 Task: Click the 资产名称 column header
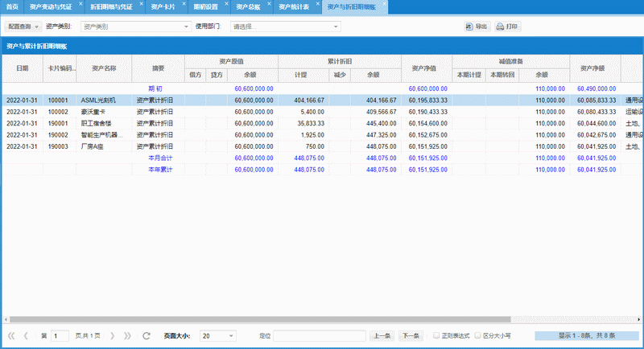coord(104,68)
